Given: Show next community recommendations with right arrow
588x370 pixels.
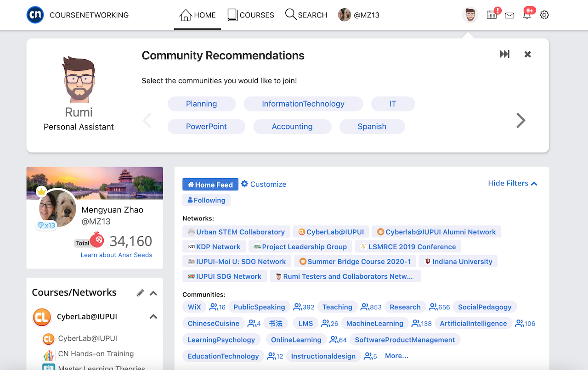Looking at the screenshot, I should [520, 120].
